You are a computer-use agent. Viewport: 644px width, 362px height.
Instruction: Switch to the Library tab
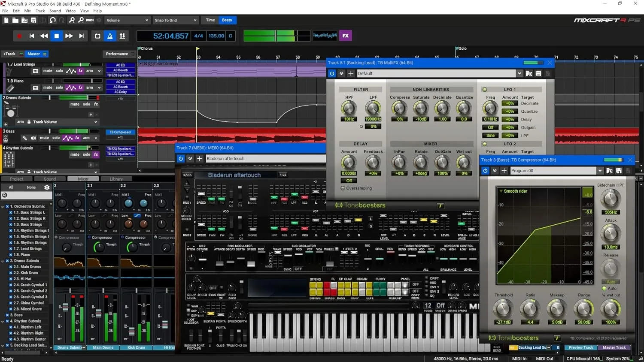[x=117, y=178]
